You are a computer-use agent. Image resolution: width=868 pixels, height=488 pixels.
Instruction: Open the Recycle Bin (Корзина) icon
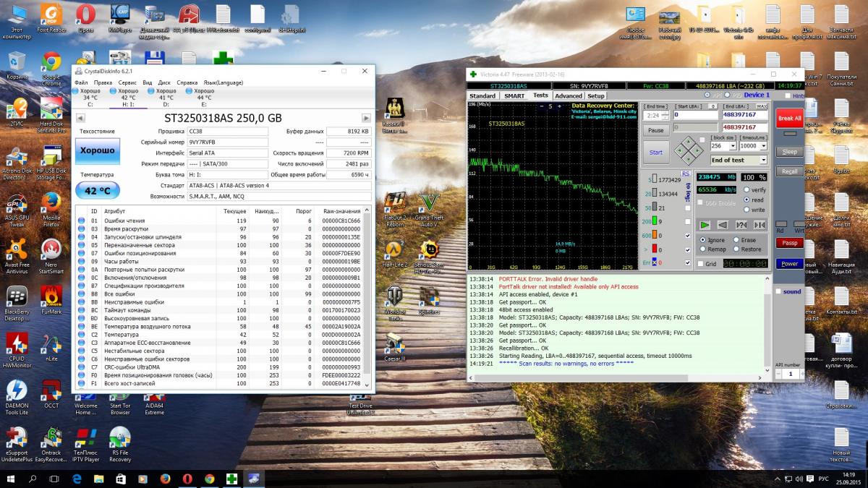(17, 64)
